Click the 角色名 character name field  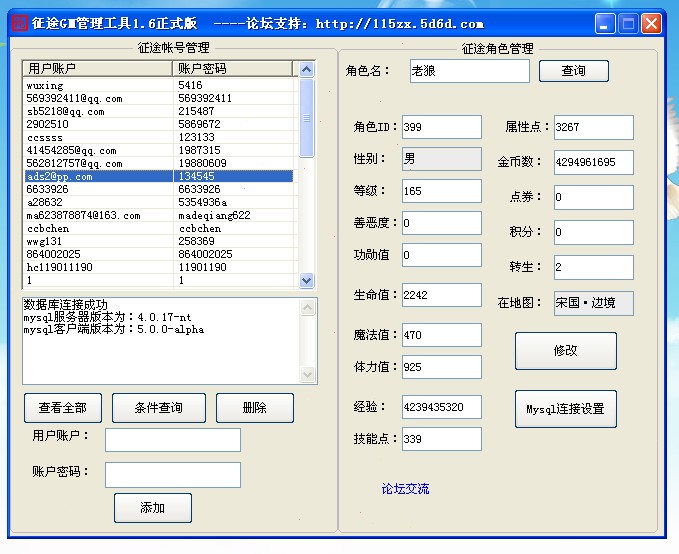(468, 72)
